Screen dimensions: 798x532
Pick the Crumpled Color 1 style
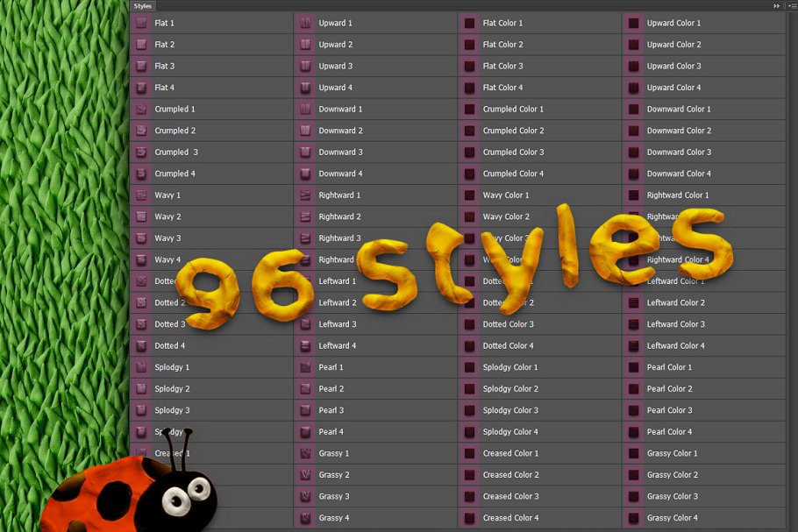[513, 110]
